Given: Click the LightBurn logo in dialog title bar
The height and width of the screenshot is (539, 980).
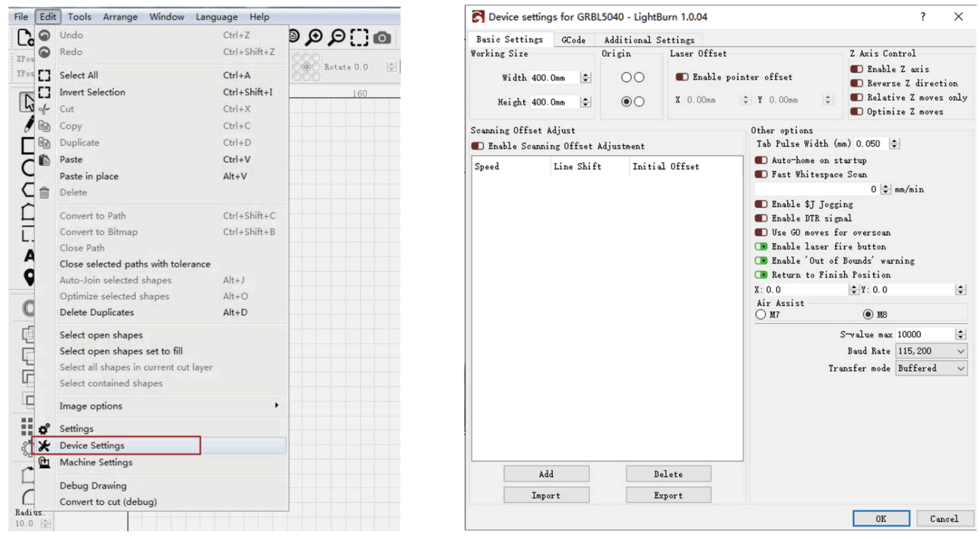Looking at the screenshot, I should coord(478,17).
